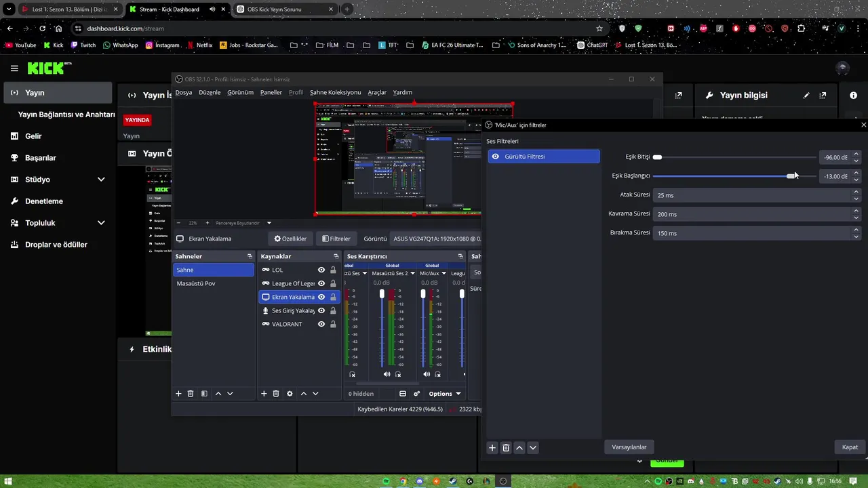Hide the VALORANT source
Screen dimensions: 868x488
321,324
